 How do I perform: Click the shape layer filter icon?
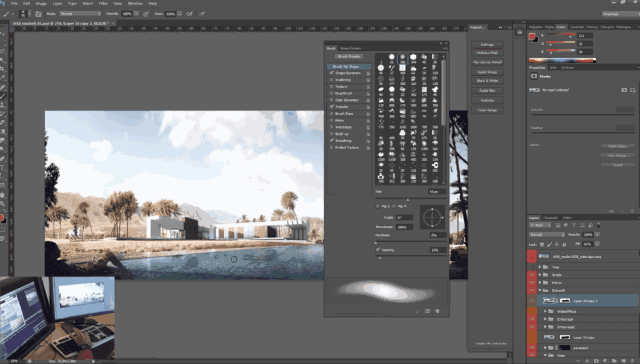click(582, 225)
